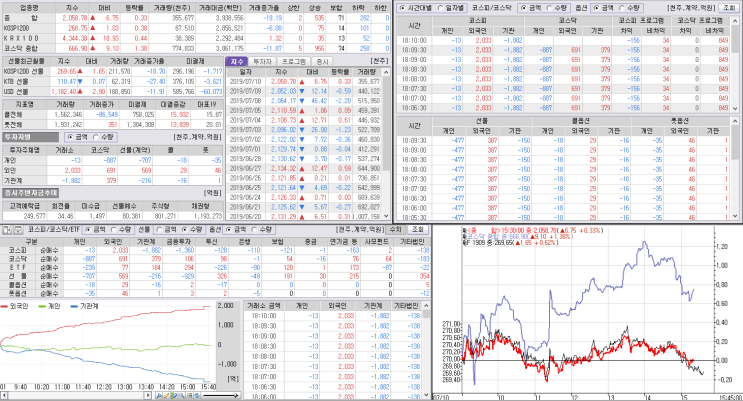Click the E T F 순매수 row label
743x401 pixels.
tap(32, 267)
